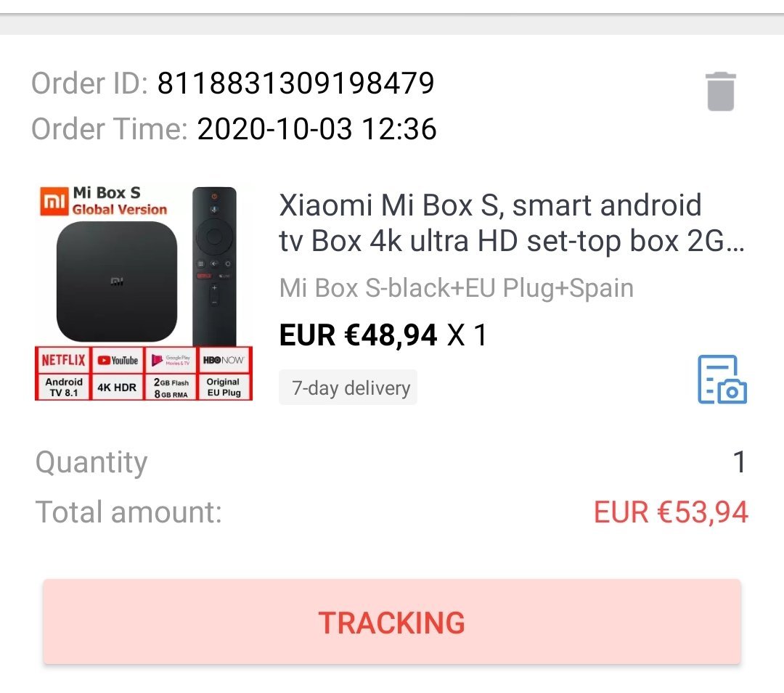The width and height of the screenshot is (784, 693).
Task: Open the Mi Box S product thumbnail
Action: pos(144,292)
